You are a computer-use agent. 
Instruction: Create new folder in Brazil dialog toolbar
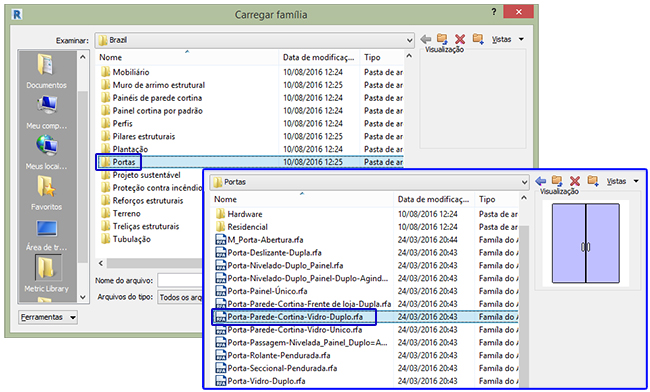click(x=478, y=39)
